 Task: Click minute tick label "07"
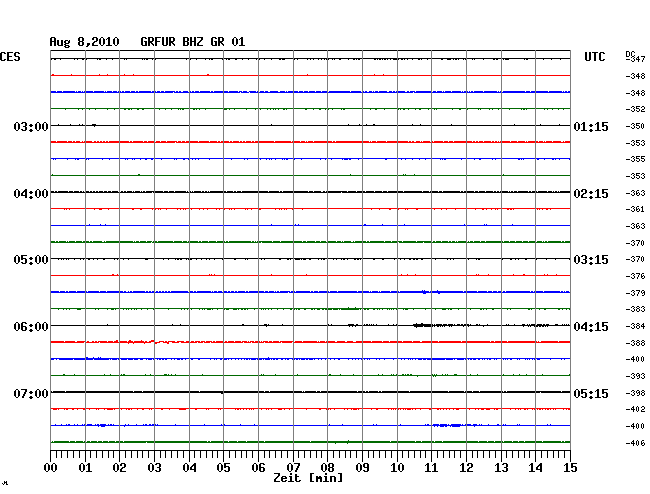click(x=293, y=468)
